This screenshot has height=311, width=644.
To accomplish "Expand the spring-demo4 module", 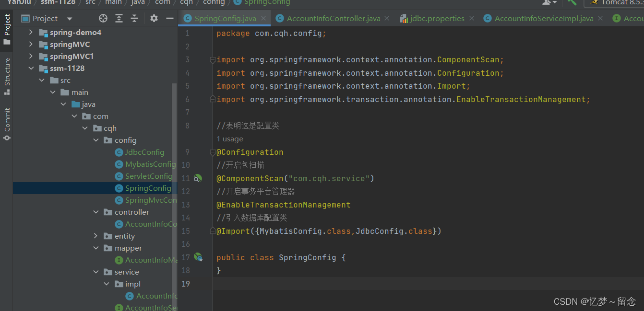I will click(31, 33).
